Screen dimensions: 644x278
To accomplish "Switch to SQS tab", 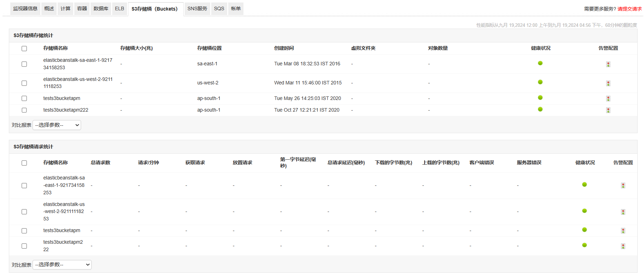I will 219,8.
